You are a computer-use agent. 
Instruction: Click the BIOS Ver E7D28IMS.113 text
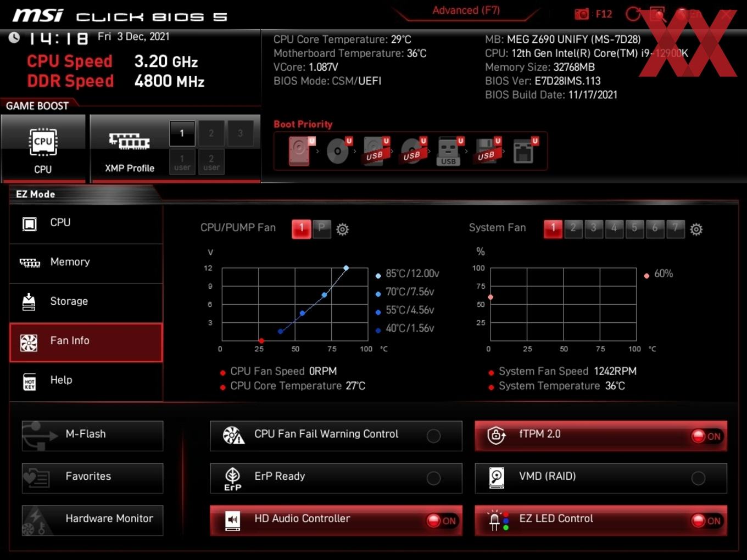click(543, 81)
